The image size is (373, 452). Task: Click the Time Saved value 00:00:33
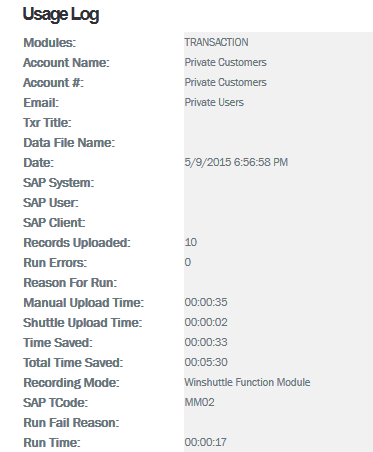[206, 342]
